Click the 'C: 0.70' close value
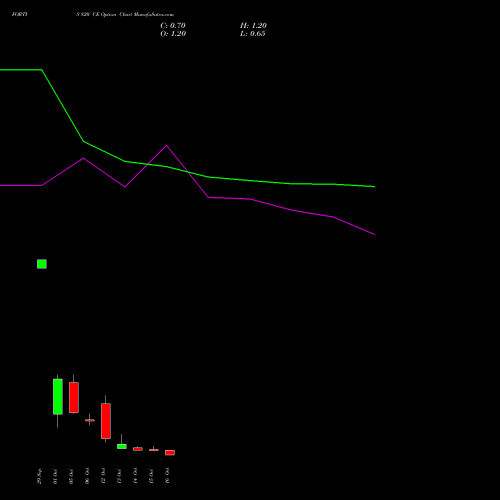The height and width of the screenshot is (500, 500). 173,25
